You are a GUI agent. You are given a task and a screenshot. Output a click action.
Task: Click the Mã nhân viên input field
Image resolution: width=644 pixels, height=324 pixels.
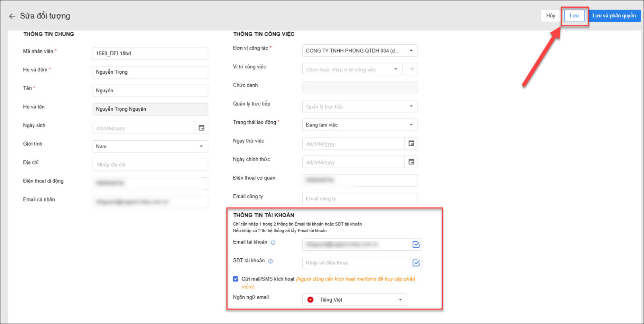[x=150, y=54]
